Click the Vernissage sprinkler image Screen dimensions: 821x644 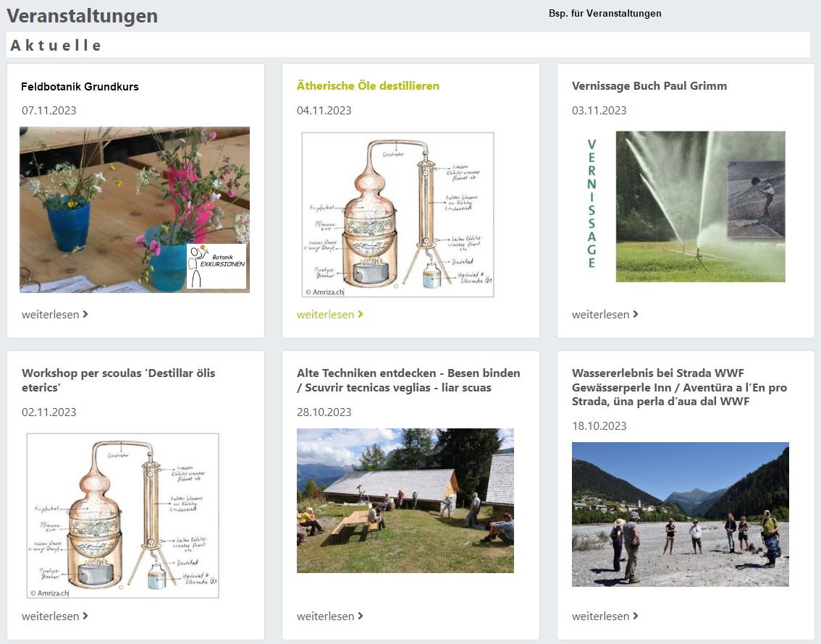699,206
